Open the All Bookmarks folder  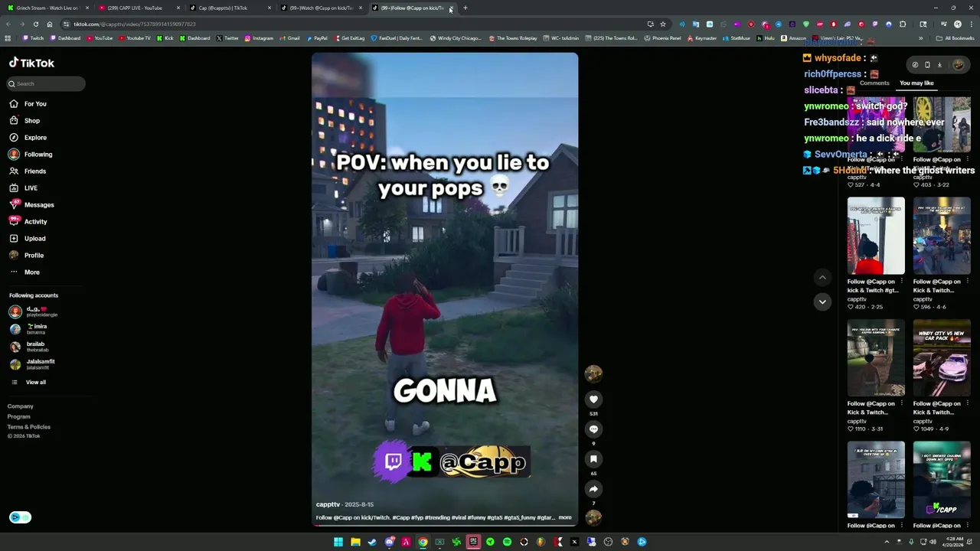955,38
